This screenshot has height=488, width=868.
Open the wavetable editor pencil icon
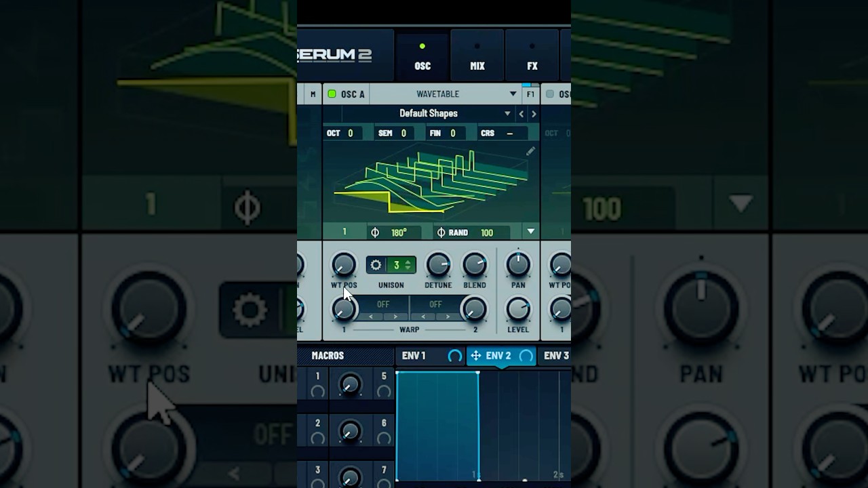(530, 151)
